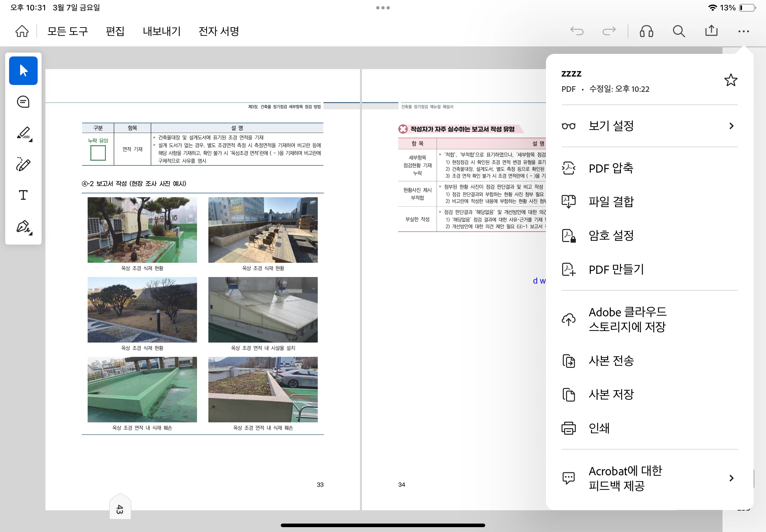Open the 편집 edit tab
This screenshot has width=766, height=532.
(115, 31)
